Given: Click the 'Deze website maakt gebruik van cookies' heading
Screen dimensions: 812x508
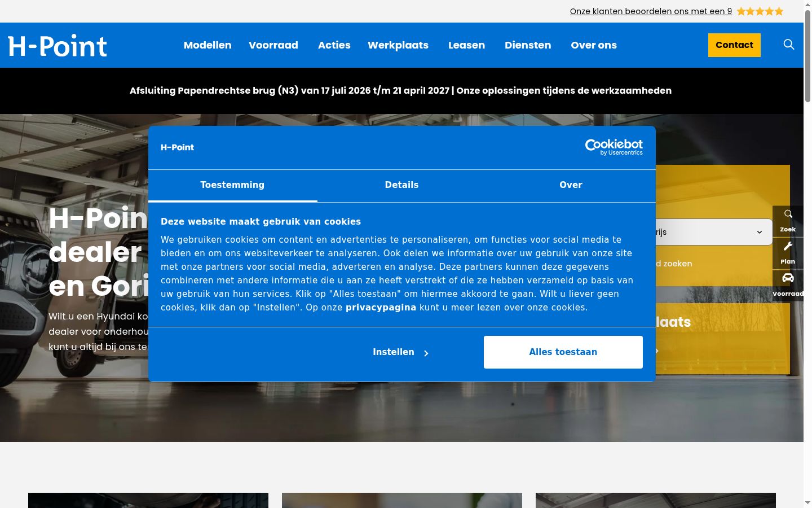Looking at the screenshot, I should 261,222.
